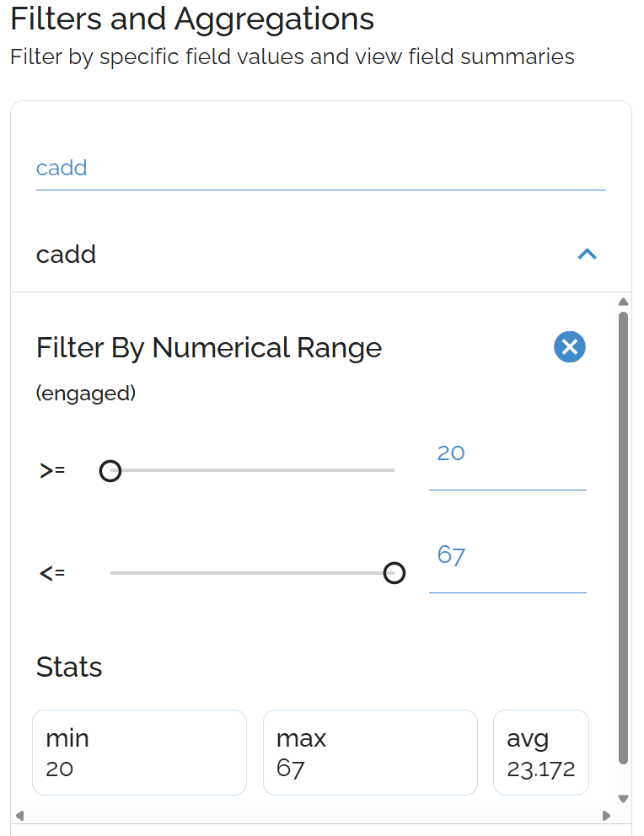This screenshot has height=836, width=644.
Task: Click the vertical scrollbar up arrow
Action: pos(623,302)
